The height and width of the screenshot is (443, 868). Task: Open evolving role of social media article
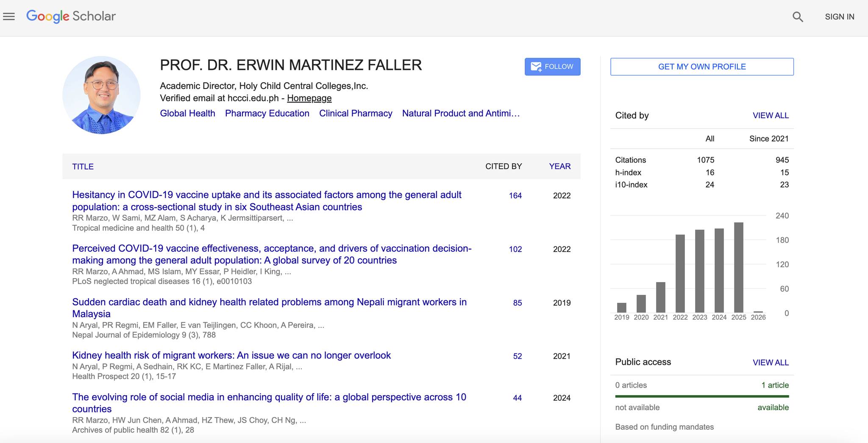click(269, 403)
